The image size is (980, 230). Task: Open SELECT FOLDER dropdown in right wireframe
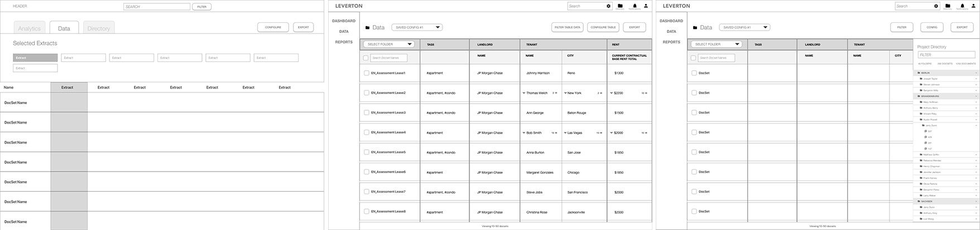coord(717,44)
